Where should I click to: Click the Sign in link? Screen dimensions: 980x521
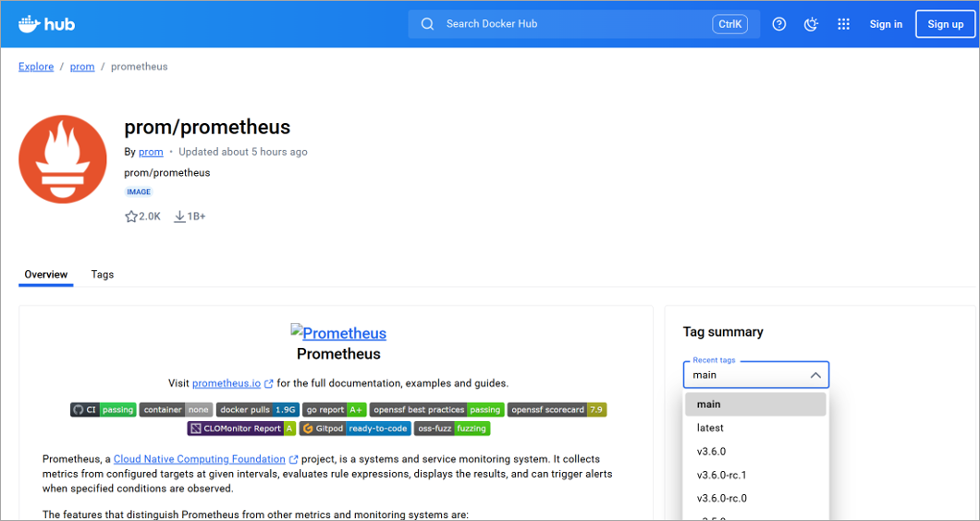click(886, 24)
